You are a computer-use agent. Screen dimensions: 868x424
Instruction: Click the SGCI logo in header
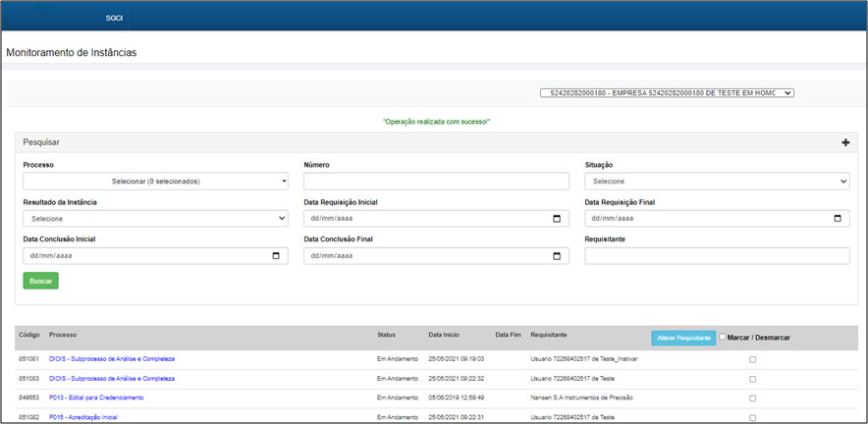click(x=113, y=18)
